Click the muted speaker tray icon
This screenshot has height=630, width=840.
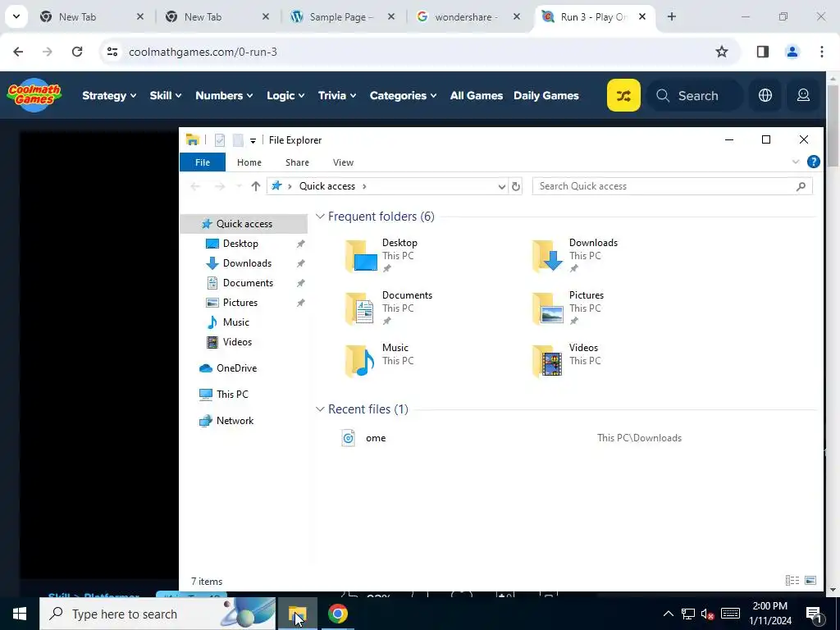point(708,614)
